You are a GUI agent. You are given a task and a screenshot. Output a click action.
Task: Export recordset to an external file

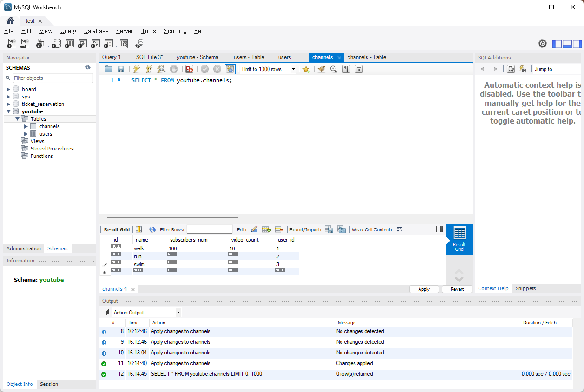tap(329, 229)
